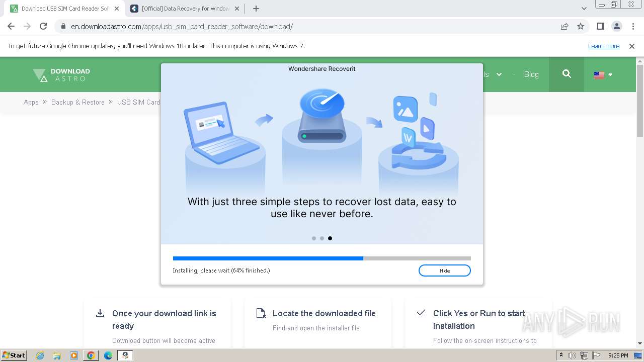The width and height of the screenshot is (644, 362).
Task: Open the network tray icon
Action: pos(584,355)
